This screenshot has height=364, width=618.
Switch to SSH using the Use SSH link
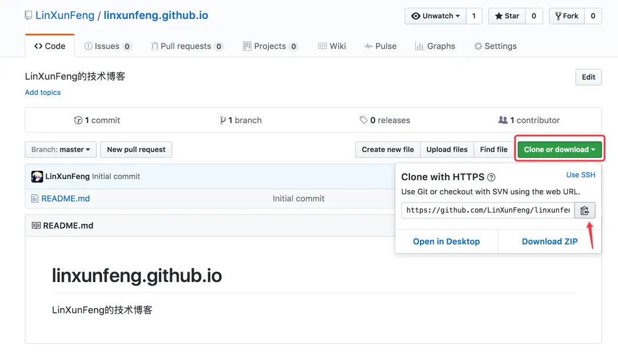(x=580, y=175)
